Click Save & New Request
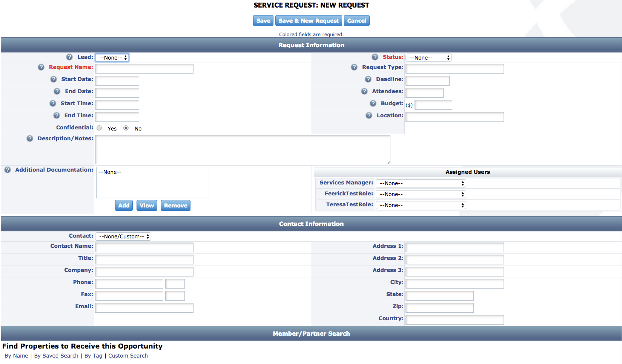This screenshot has height=364, width=622. tap(309, 21)
